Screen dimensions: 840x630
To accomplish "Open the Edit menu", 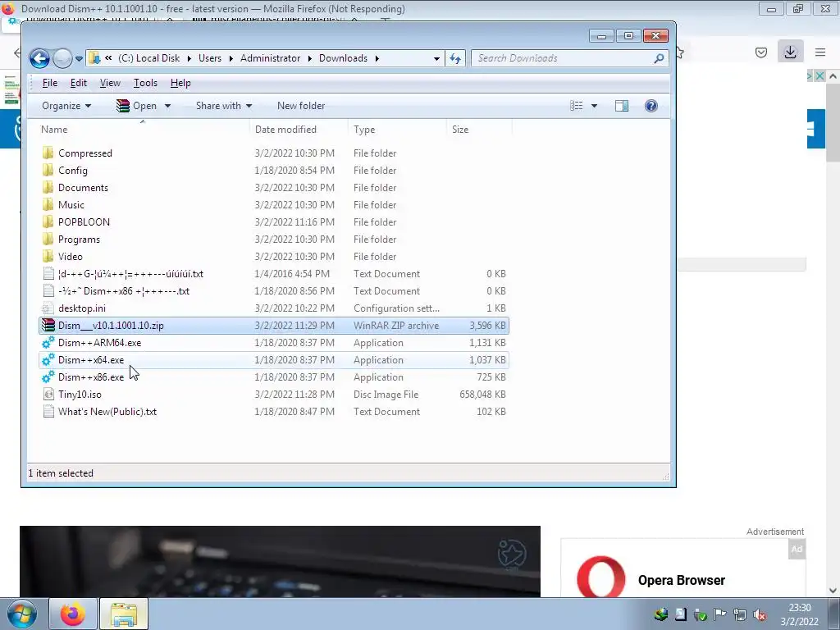I will (x=78, y=83).
